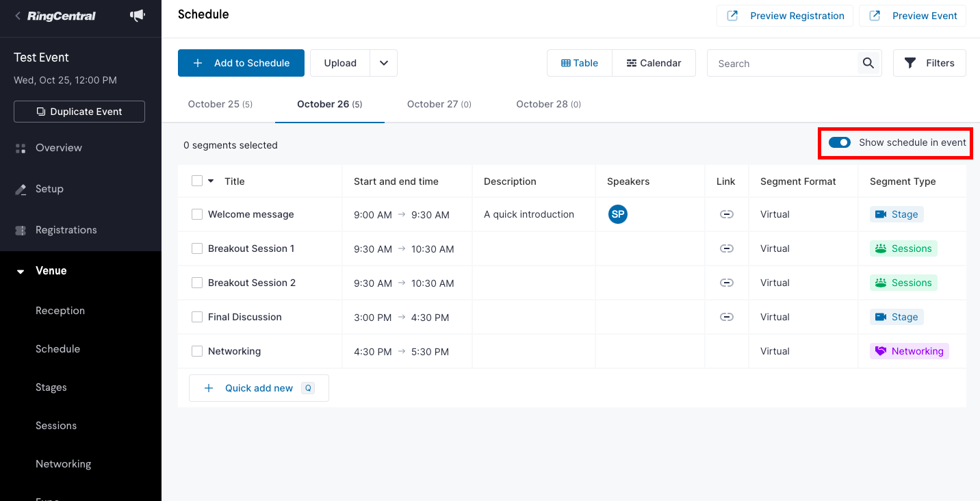Click Add to Schedule button
Screen dimensions: 980x501
(241, 63)
